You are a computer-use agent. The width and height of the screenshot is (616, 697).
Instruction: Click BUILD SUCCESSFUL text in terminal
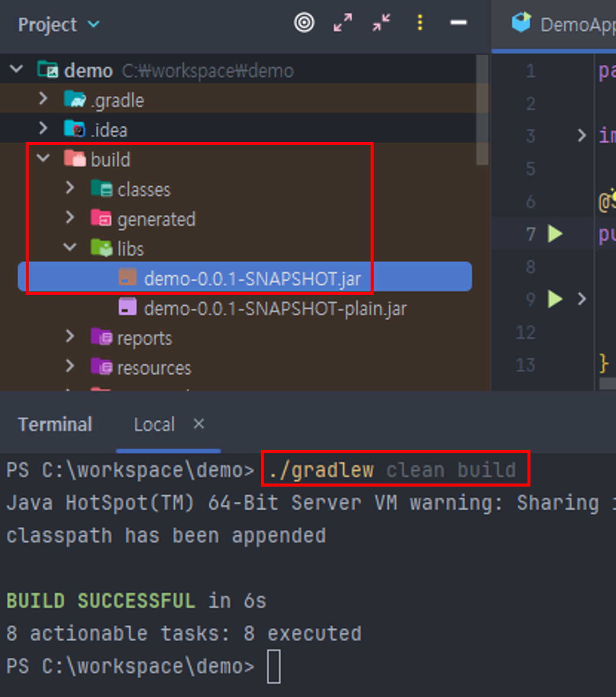[100, 601]
